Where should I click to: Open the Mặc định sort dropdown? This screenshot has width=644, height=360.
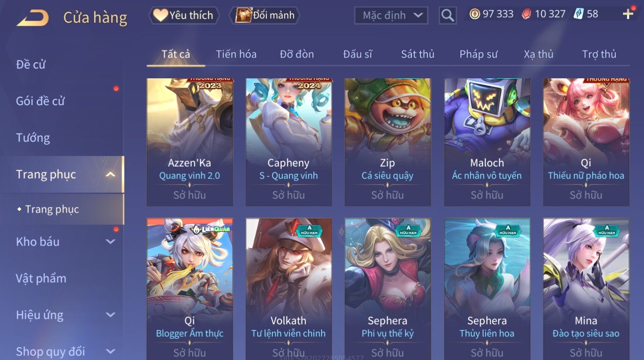tap(391, 15)
